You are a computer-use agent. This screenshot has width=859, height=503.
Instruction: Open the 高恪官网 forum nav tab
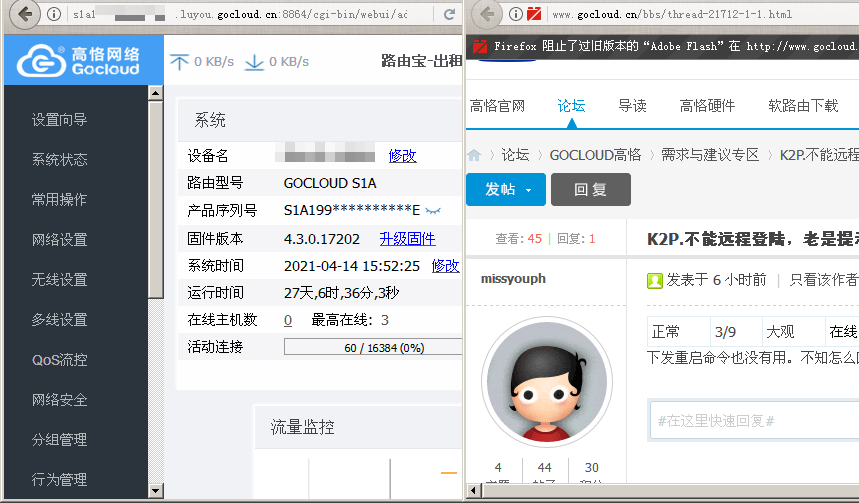497,106
